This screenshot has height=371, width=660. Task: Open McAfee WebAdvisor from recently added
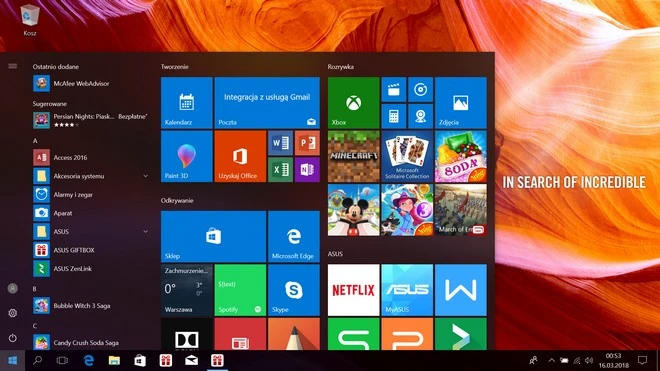(91, 83)
